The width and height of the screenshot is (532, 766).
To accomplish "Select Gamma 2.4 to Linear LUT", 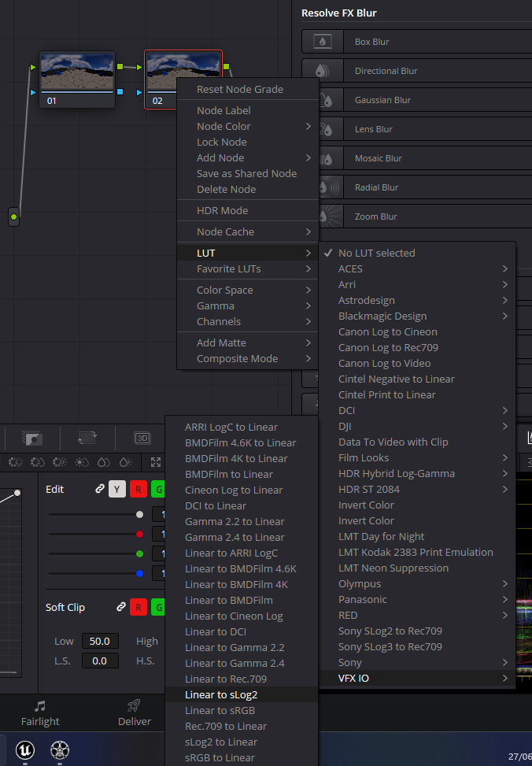I will (242, 538).
